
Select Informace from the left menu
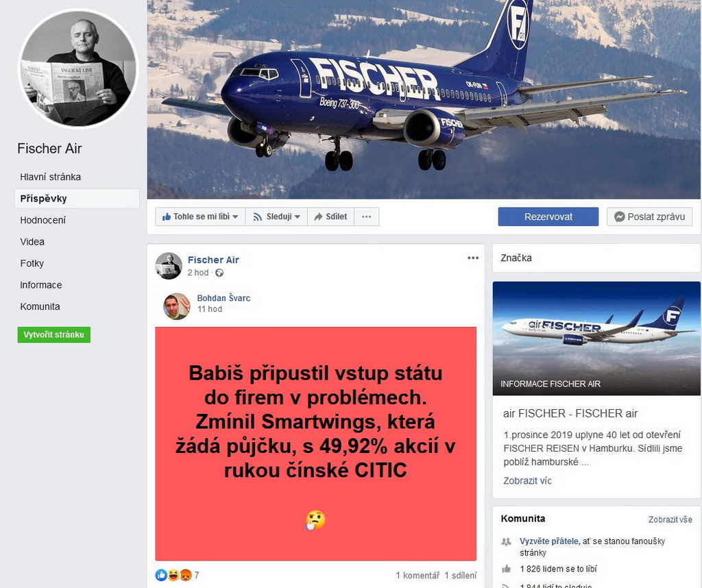pyautogui.click(x=40, y=285)
